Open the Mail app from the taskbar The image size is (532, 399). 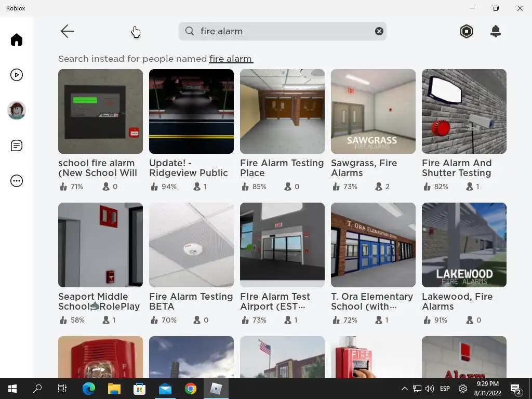(x=165, y=389)
